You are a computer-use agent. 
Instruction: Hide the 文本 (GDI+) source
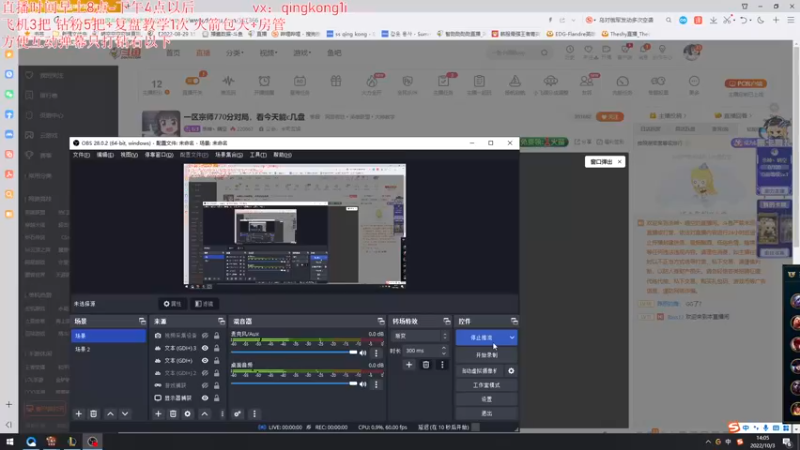coord(205,361)
